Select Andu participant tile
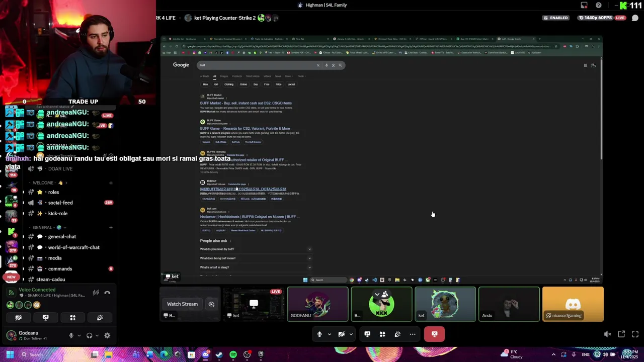 (509, 304)
